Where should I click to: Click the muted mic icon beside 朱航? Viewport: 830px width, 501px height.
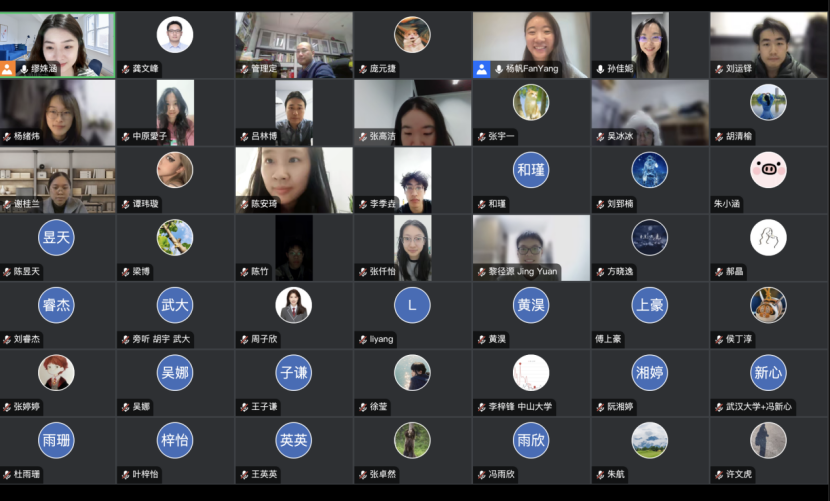600,475
